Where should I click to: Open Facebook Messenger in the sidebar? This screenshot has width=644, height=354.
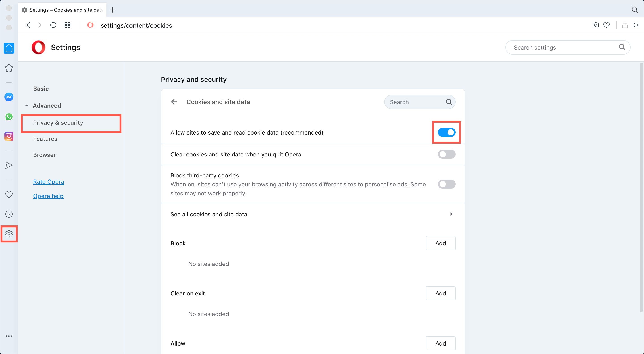[9, 97]
